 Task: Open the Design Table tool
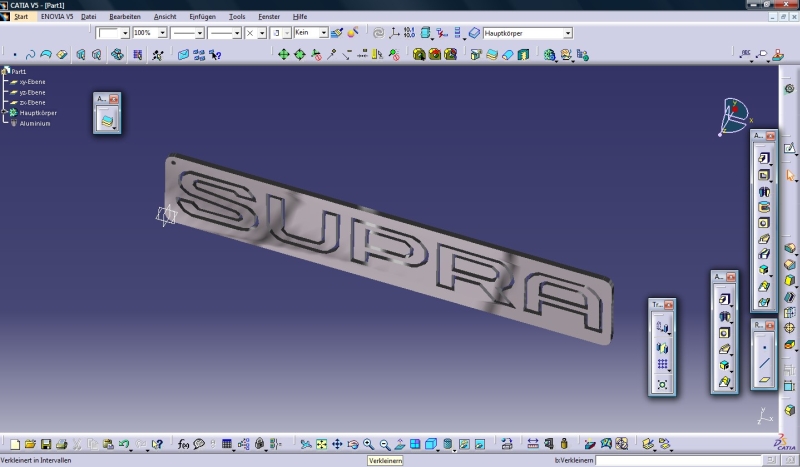pyautogui.click(x=227, y=444)
